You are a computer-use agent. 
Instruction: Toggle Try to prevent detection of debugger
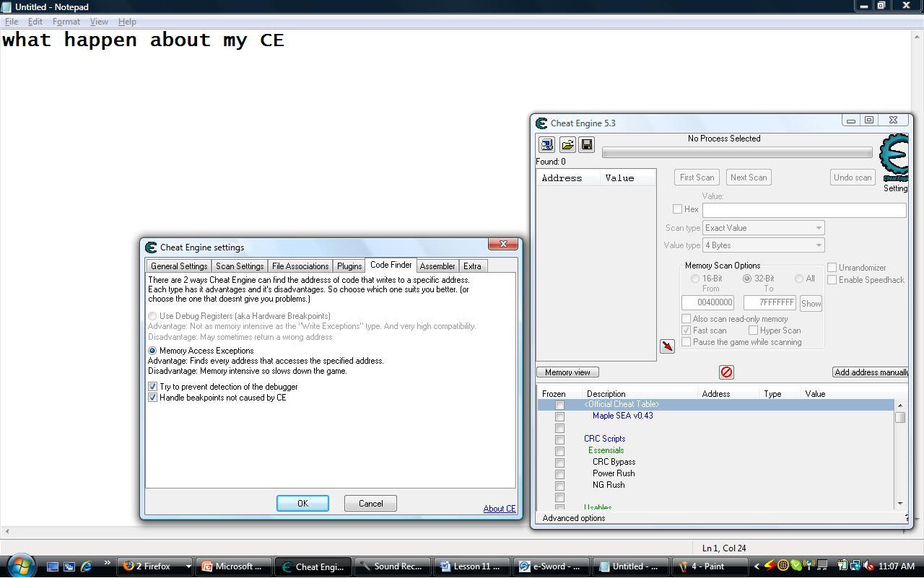coord(152,387)
